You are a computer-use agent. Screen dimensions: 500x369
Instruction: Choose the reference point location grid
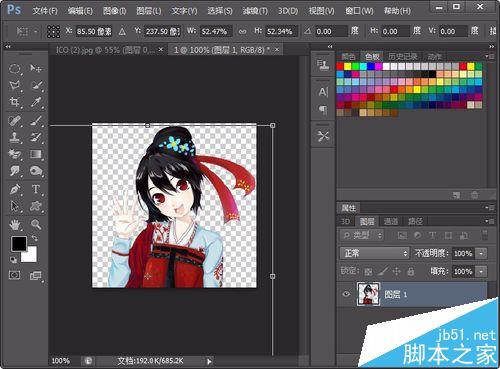click(x=53, y=32)
